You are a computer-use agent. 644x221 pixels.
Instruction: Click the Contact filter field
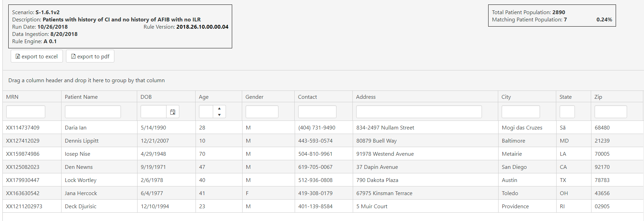(317, 112)
